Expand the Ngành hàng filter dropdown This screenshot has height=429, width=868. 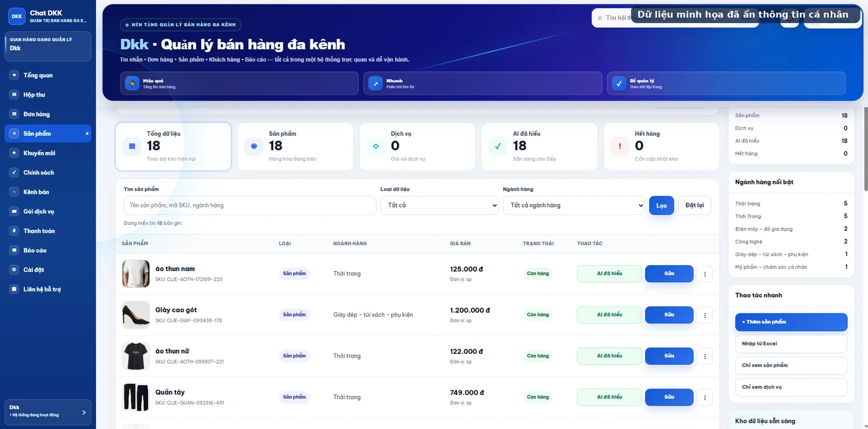point(573,205)
